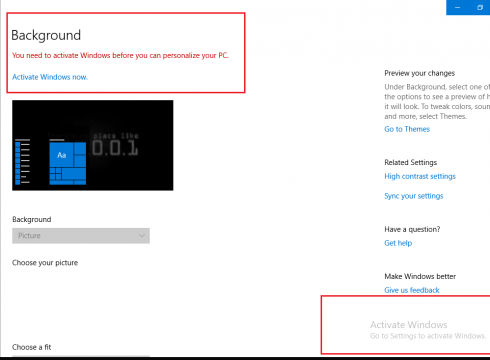
Task: Click the Choose a fit label
Action: [x=32, y=347]
